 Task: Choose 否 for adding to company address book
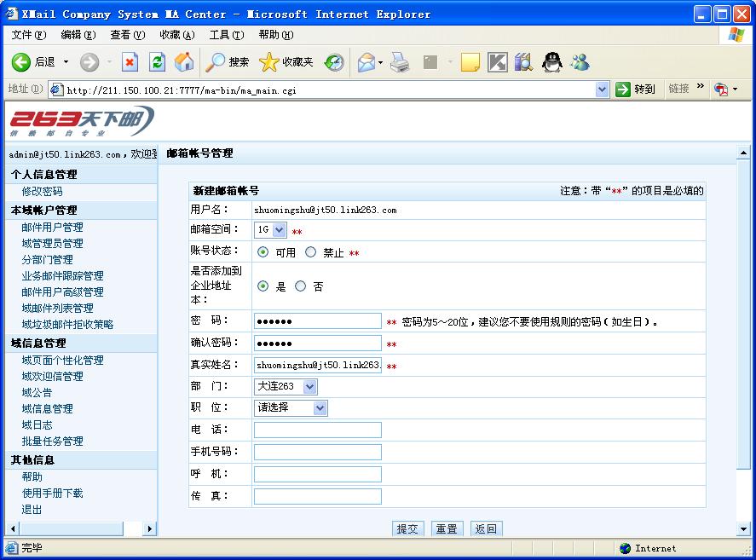300,286
